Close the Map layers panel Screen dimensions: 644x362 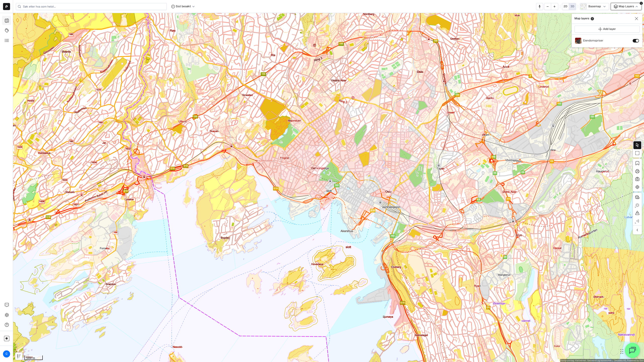(636, 19)
